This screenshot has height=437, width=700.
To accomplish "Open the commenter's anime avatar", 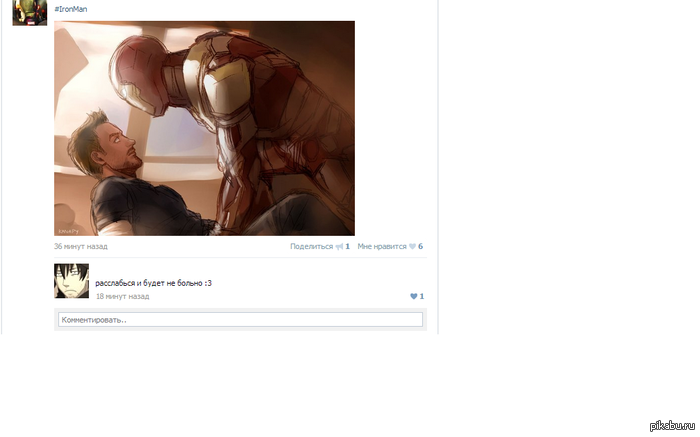I will coord(71,281).
